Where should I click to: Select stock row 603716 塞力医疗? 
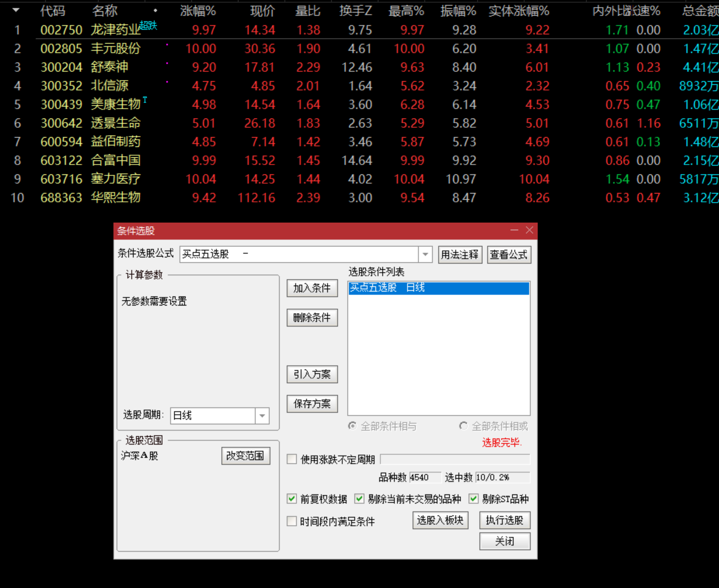point(359,179)
